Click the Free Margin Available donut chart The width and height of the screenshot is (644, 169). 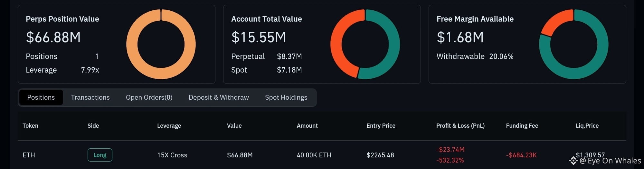pos(573,44)
